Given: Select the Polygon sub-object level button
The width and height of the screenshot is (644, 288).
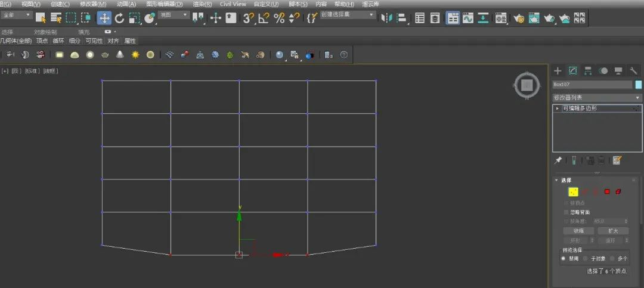Looking at the screenshot, I should pyautogui.click(x=607, y=191).
